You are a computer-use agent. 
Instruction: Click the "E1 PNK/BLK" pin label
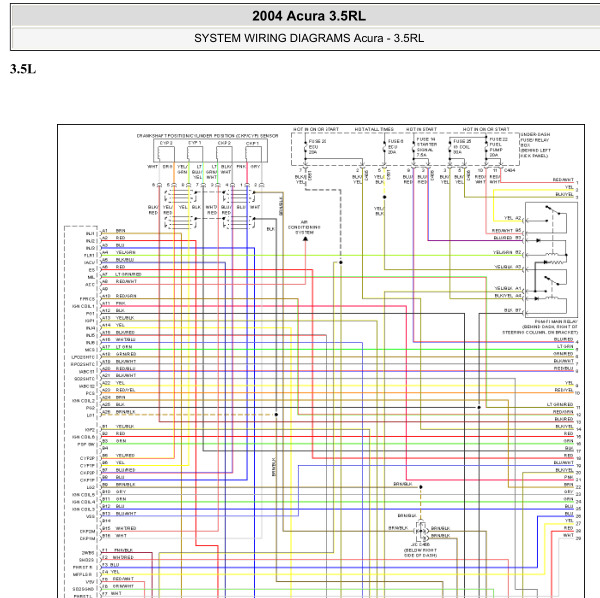coord(117,551)
